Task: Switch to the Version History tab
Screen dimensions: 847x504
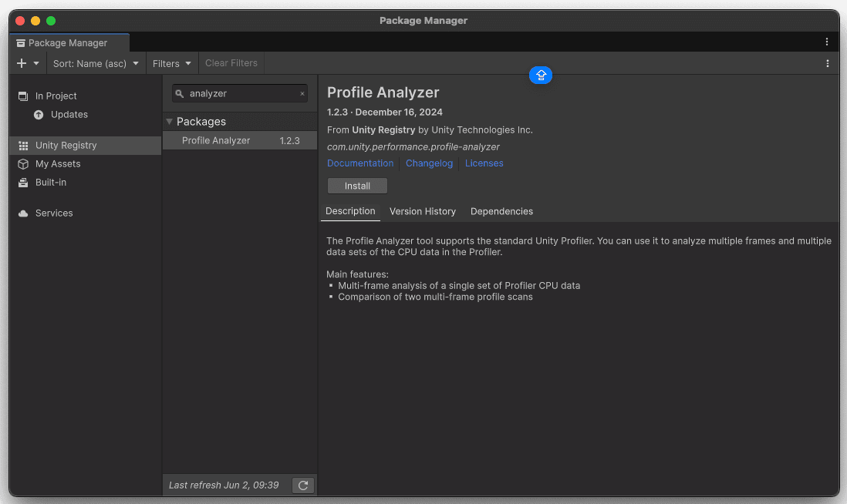Action: (x=422, y=211)
